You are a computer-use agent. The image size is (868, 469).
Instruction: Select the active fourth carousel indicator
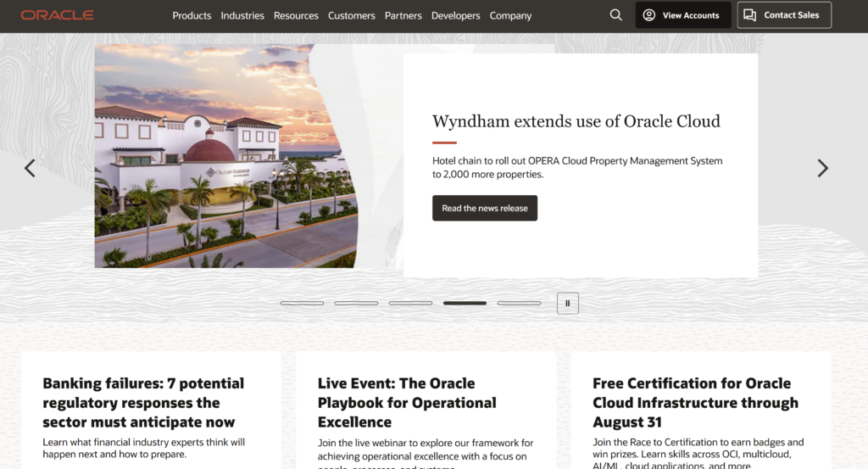(x=465, y=303)
